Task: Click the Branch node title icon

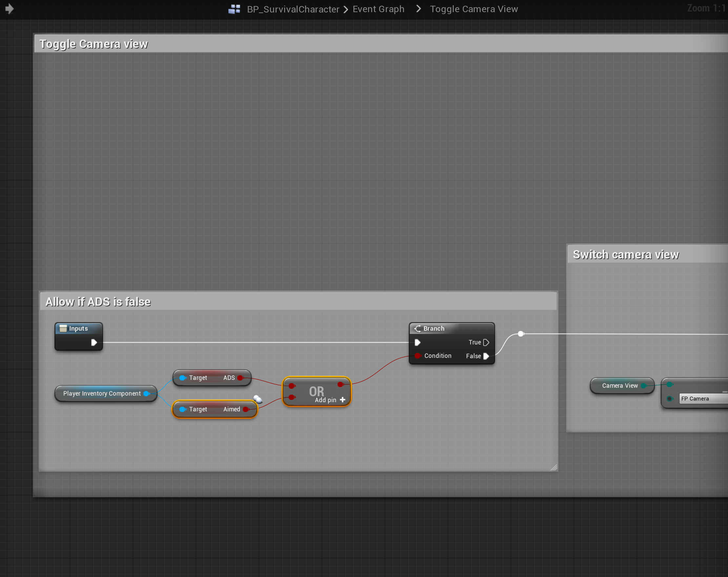Action: click(418, 328)
